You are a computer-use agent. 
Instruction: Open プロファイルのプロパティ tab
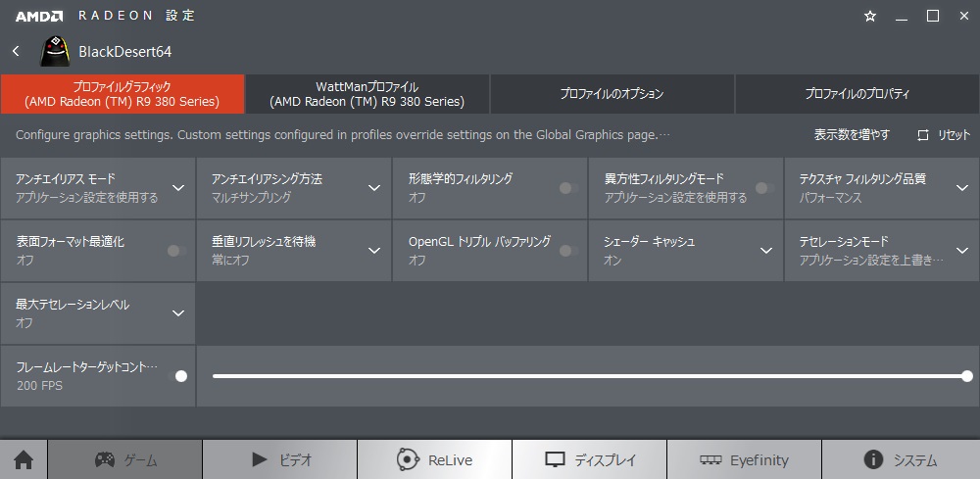click(x=857, y=94)
